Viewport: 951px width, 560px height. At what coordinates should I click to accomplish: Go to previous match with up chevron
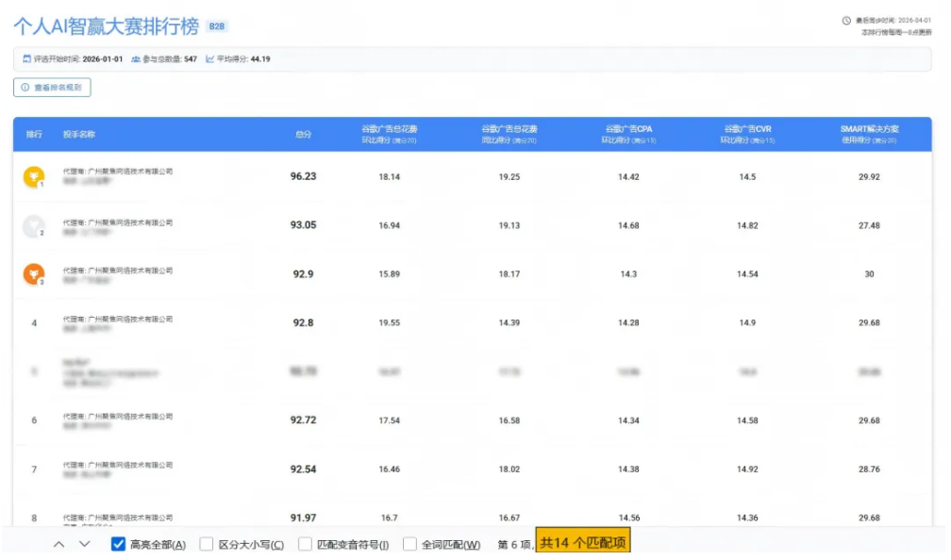click(x=58, y=544)
